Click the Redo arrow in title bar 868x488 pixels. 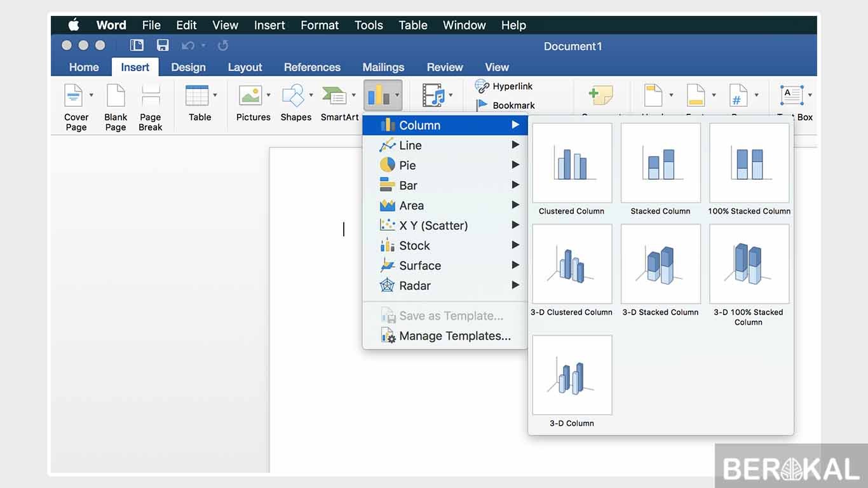222,45
